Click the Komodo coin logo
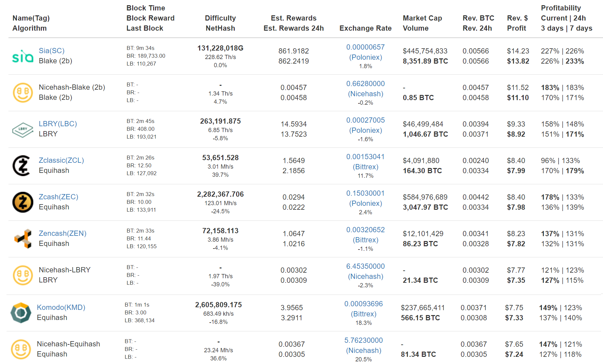This screenshot has width=603, height=364. [21, 313]
